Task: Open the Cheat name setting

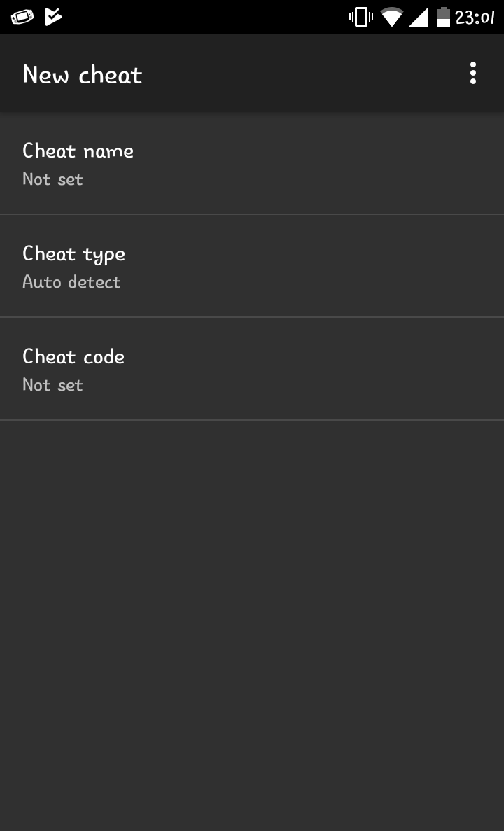Action: point(252,164)
